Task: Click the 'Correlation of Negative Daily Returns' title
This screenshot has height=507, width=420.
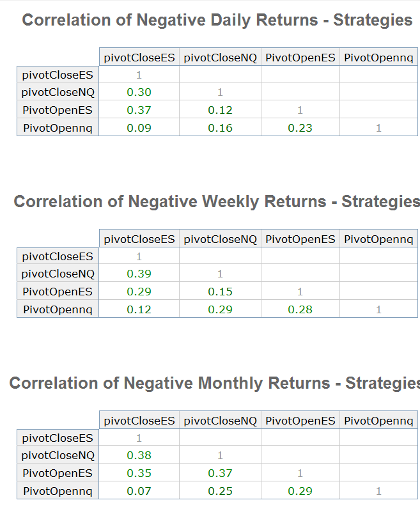Action: (217, 20)
